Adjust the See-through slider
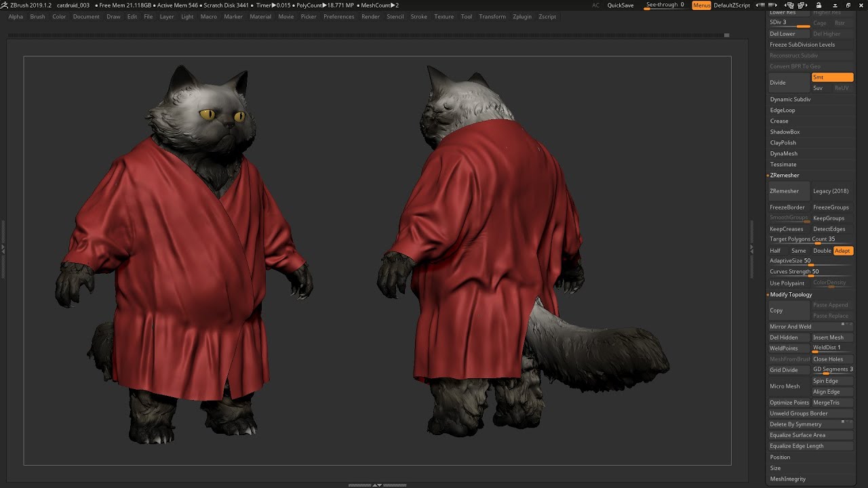The height and width of the screenshot is (488, 868). pyautogui.click(x=665, y=5)
